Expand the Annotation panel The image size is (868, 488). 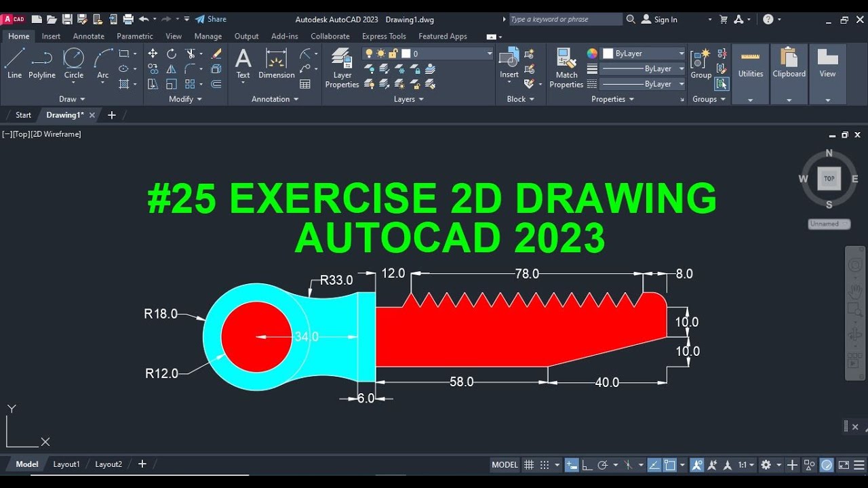click(x=275, y=99)
